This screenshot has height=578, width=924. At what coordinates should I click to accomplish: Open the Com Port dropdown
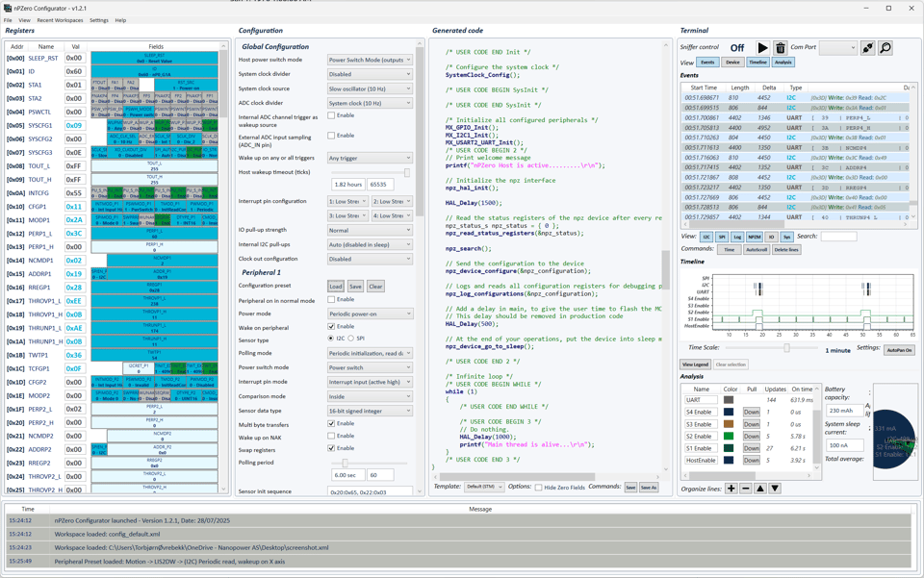click(x=837, y=48)
